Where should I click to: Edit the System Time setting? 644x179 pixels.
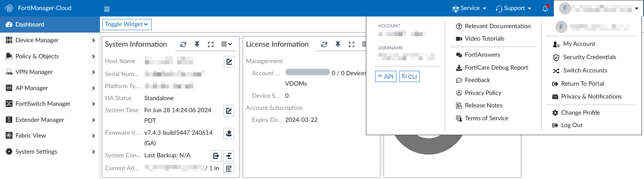tap(229, 111)
